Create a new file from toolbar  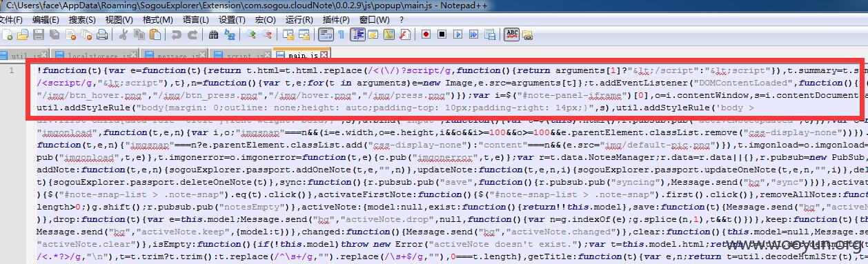click(x=7, y=34)
